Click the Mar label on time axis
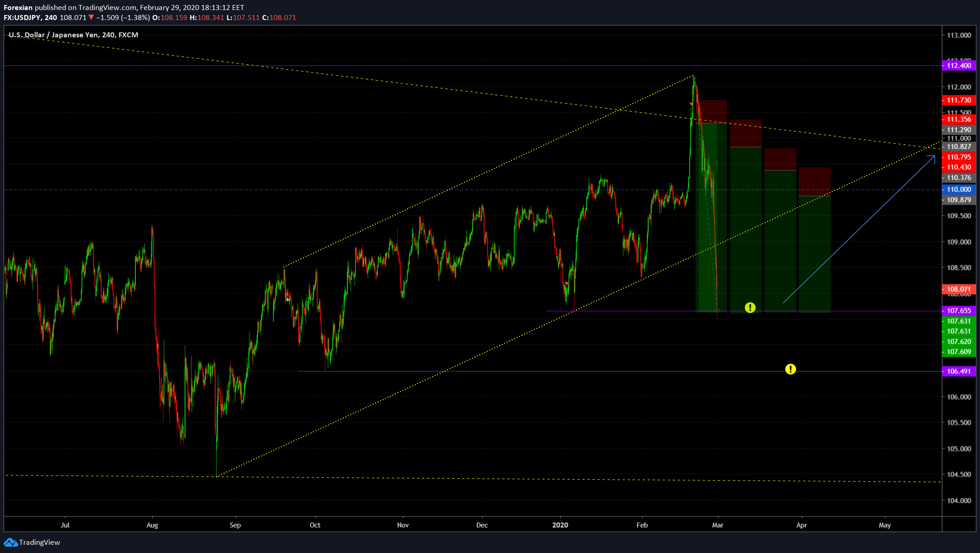The image size is (980, 553). tap(718, 525)
